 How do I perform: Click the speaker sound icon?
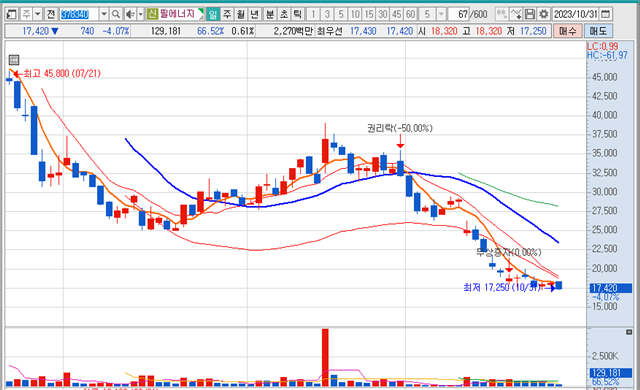130,15
